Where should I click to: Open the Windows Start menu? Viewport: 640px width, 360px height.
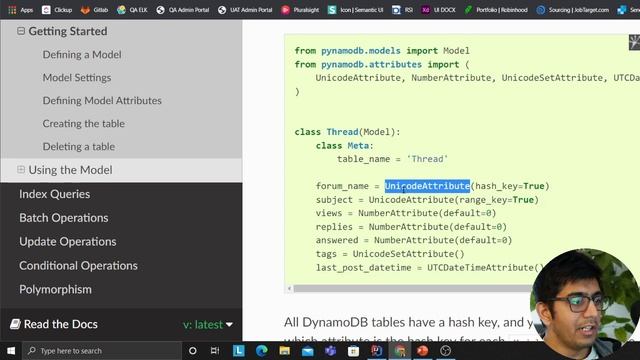coord(11,351)
